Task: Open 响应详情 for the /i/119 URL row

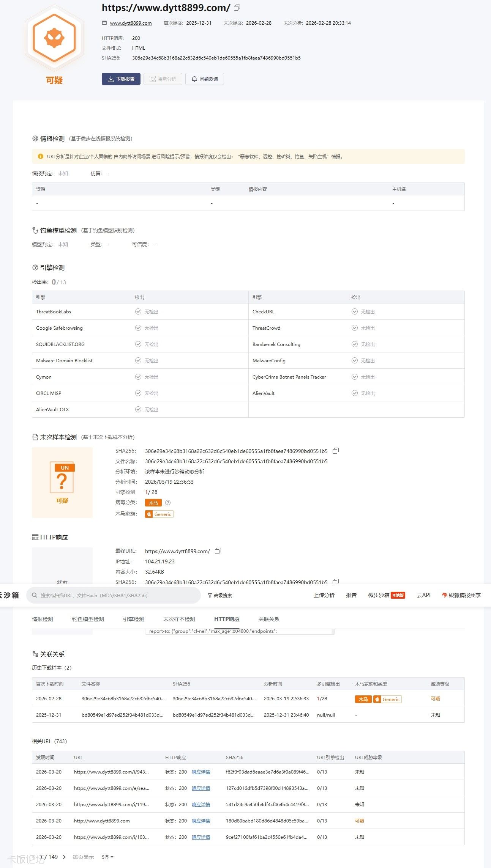Action: [201, 804]
